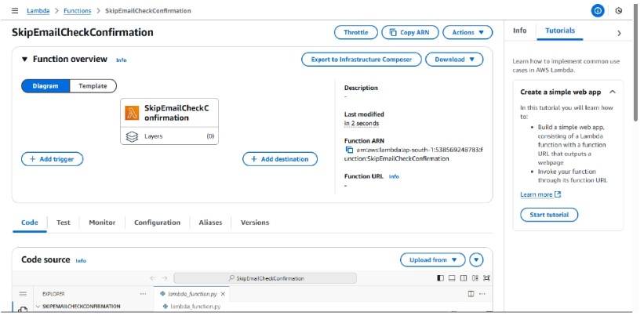
Task: Open the Aliases tab
Action: 210,223
